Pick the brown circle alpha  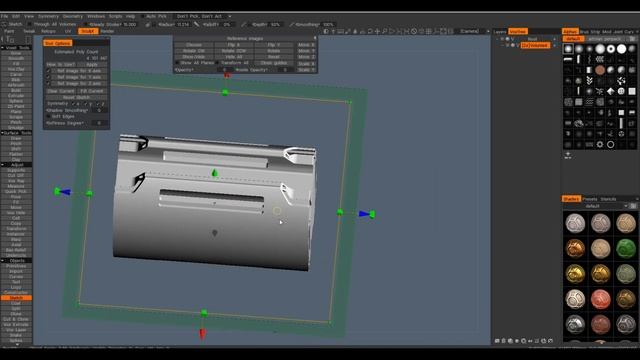pos(600,70)
